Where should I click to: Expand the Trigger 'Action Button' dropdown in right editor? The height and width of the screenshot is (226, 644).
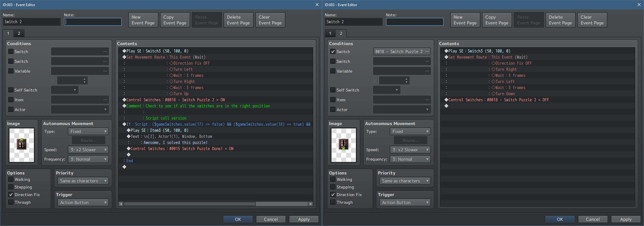click(405, 203)
